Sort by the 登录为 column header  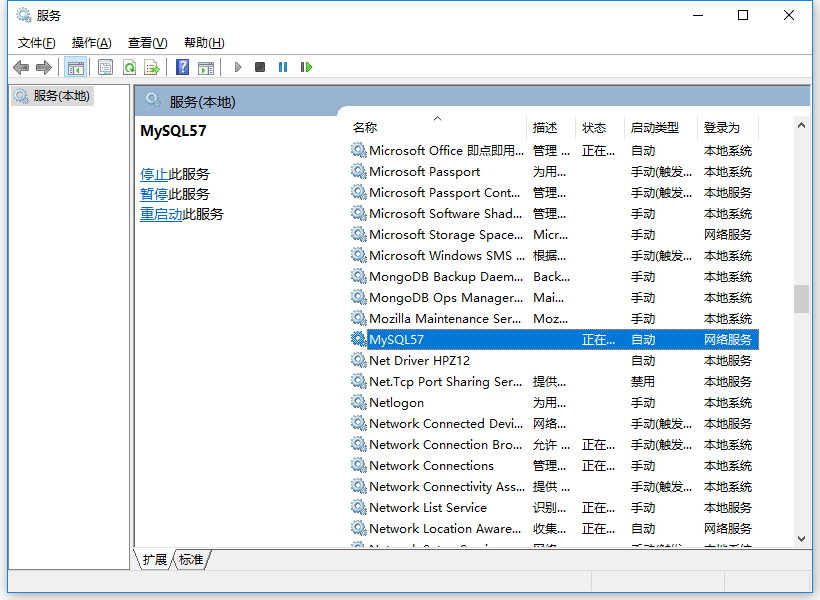(728, 128)
